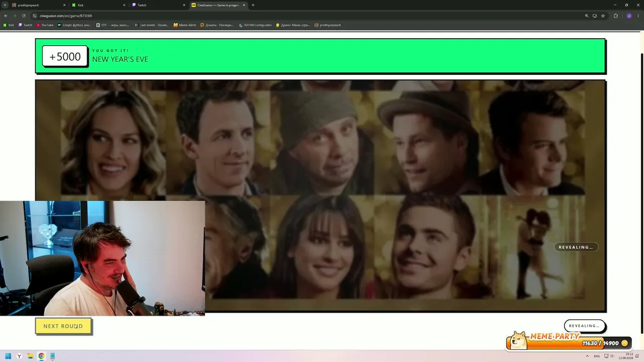
Task: Open the sports football bookmark
Action: pos(74,25)
